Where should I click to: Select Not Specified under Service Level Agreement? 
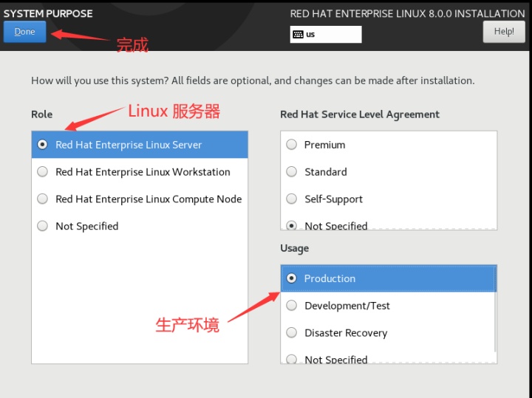click(x=389, y=224)
